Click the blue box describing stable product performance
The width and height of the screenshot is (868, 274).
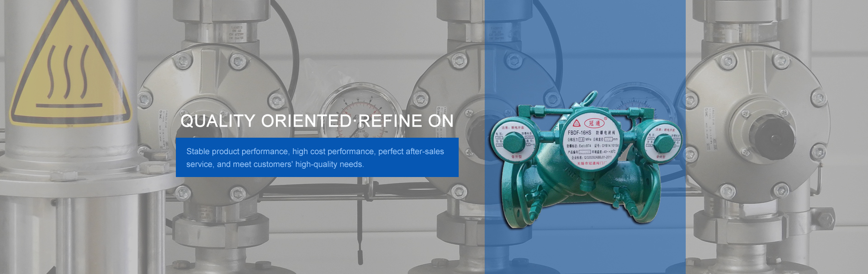pyautogui.click(x=317, y=157)
